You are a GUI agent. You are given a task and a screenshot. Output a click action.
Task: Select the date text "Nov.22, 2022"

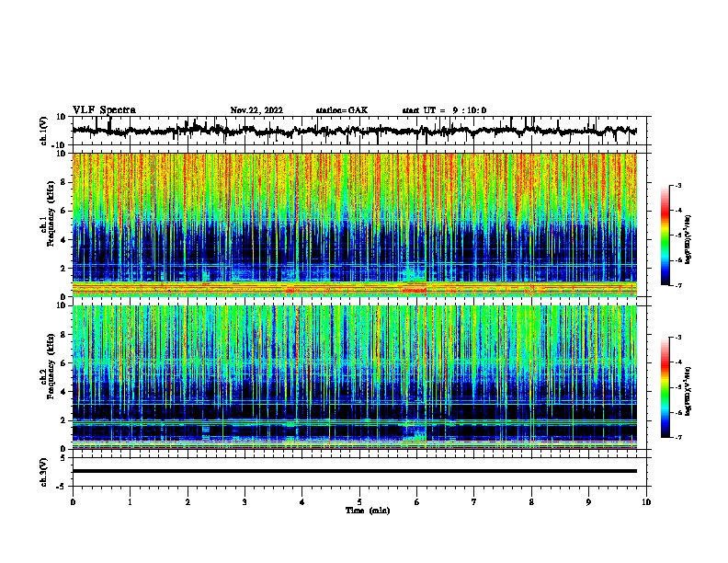click(256, 110)
